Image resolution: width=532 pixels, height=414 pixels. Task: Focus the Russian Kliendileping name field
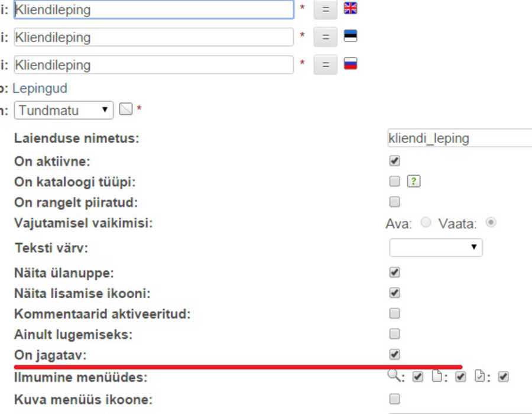[154, 65]
